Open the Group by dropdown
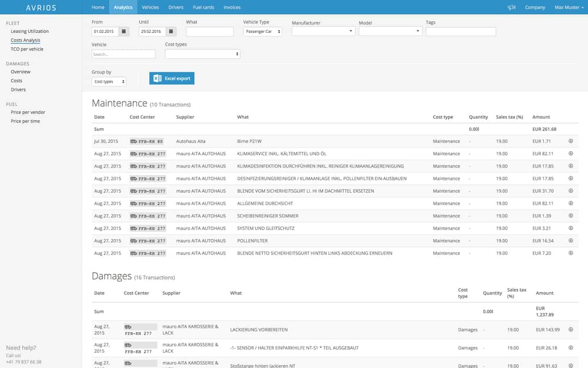Image resolution: width=588 pixels, height=368 pixels. point(109,81)
